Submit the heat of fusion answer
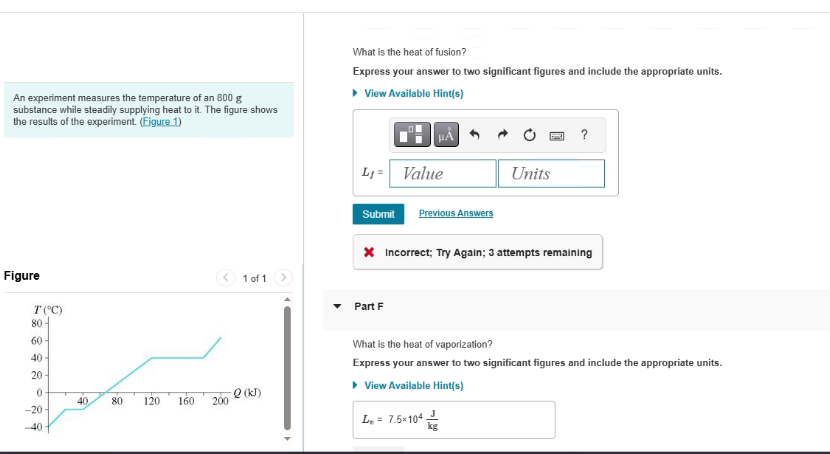 [378, 214]
